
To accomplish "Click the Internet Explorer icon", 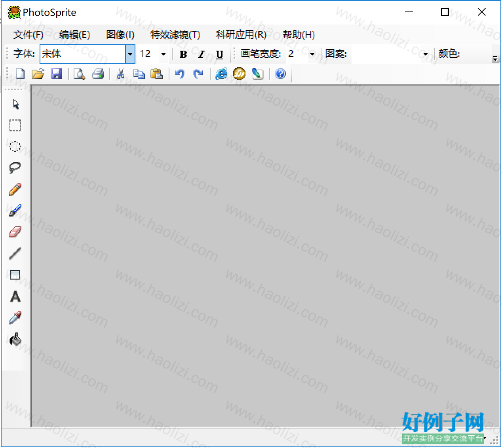I will click(221, 74).
